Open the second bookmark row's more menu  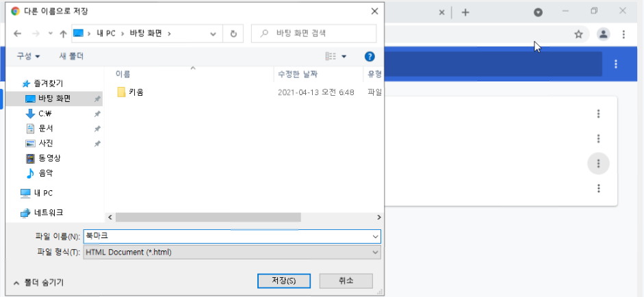pos(598,138)
